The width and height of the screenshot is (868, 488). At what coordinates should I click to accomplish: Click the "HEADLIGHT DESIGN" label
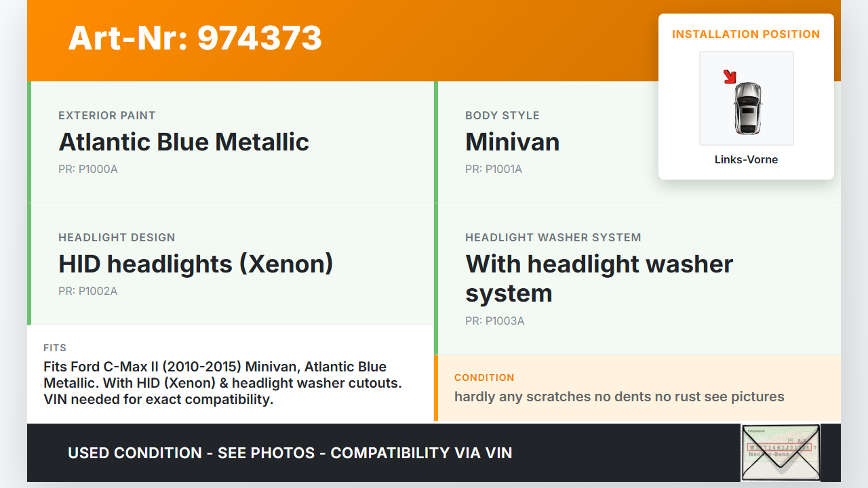point(117,237)
